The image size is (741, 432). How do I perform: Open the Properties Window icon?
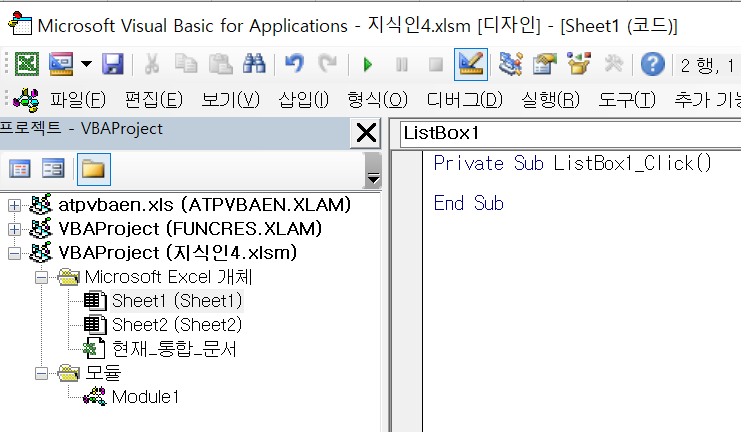pos(544,64)
